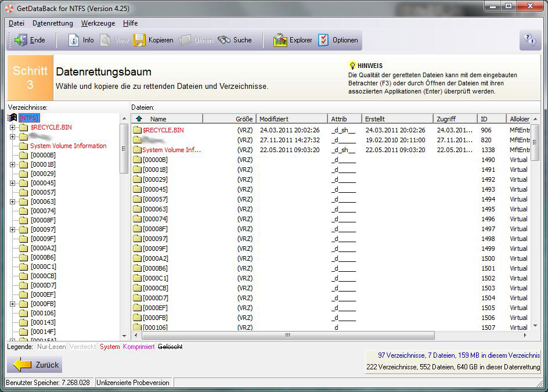The height and width of the screenshot is (392, 548).
Task: Start Suche with binoculars icon
Action: pyautogui.click(x=224, y=40)
